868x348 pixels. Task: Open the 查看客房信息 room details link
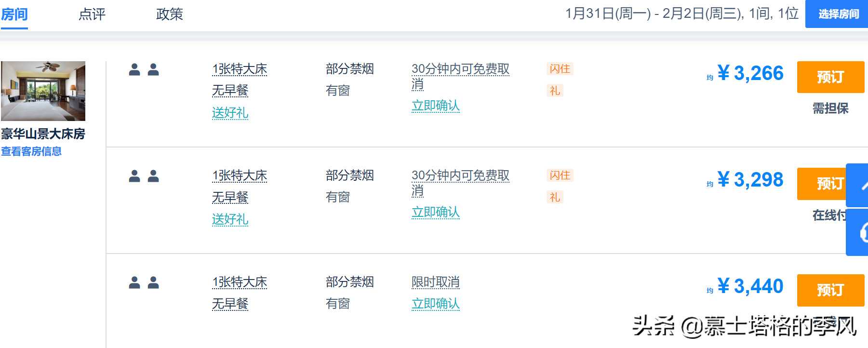[31, 151]
